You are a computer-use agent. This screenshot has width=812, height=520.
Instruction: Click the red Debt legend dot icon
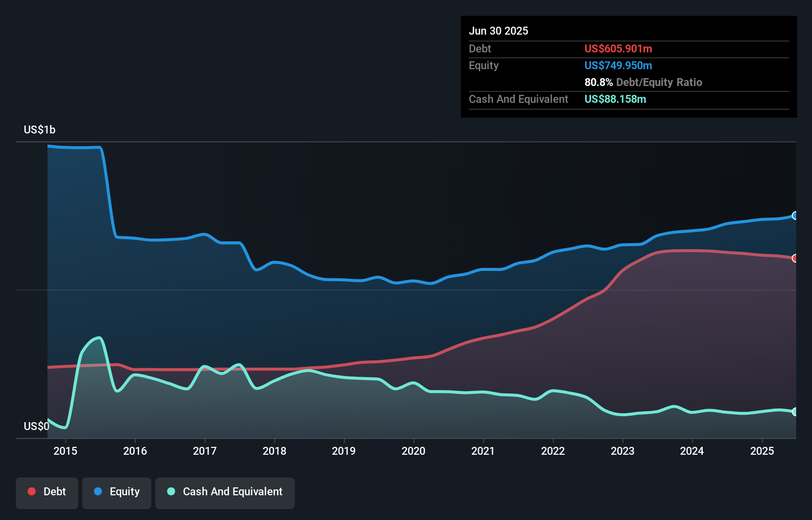[x=31, y=491]
